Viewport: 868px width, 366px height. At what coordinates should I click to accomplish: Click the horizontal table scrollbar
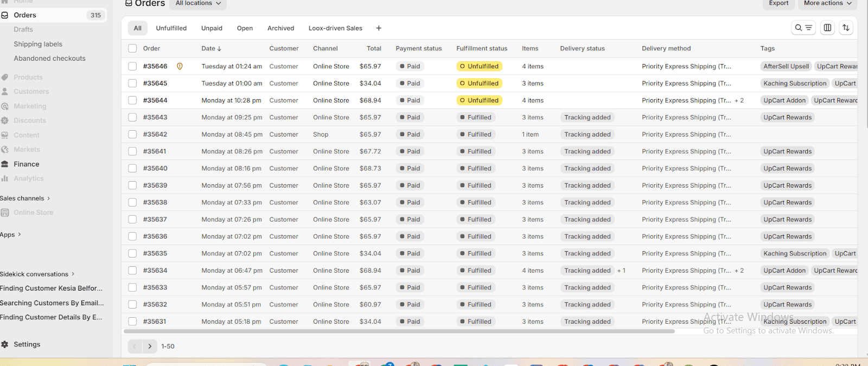point(399,331)
